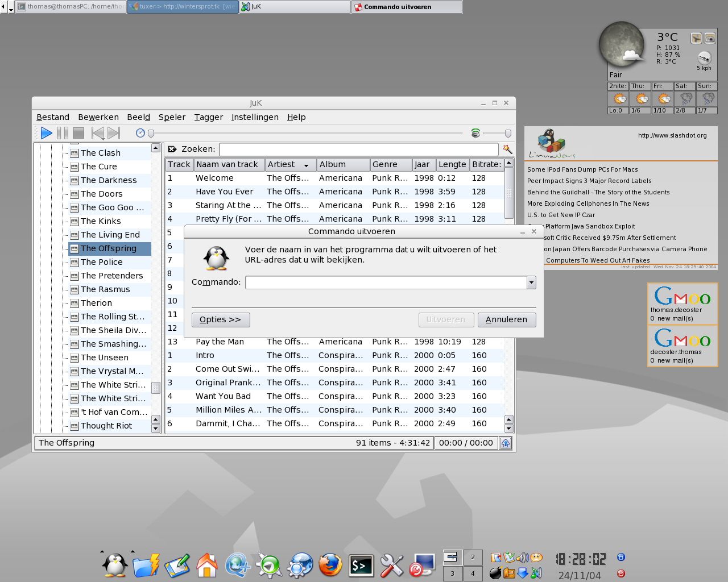The image size is (728, 582).
Task: Click the blue jump-to-playing icon in JuK statusbar
Action: click(x=506, y=443)
